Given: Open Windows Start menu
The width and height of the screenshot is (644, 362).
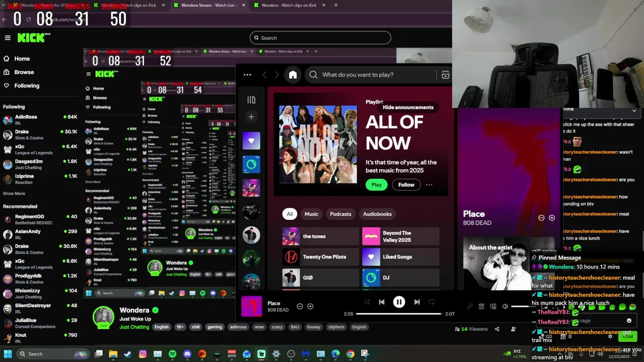Looking at the screenshot, I should coord(8,354).
